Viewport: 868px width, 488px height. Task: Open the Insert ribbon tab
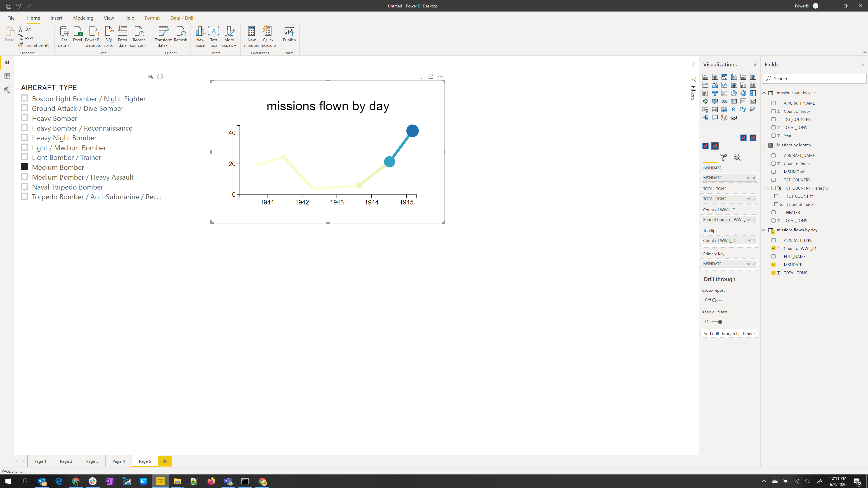(x=56, y=18)
